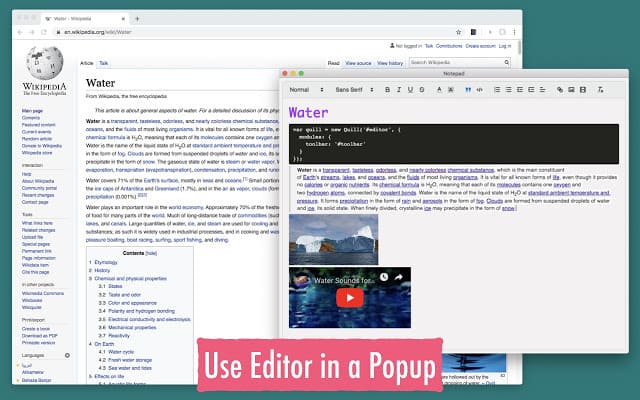
Task: Select the Water - Wikipedia browser tab
Action: click(x=85, y=19)
